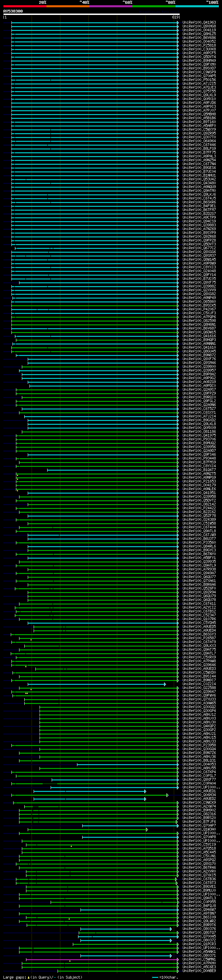
Task: Click label UniRef100_P93706
Action: (199, 439)
